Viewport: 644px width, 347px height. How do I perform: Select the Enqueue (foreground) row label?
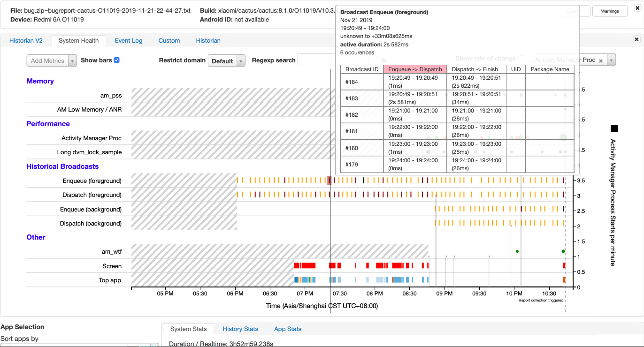[x=92, y=181]
